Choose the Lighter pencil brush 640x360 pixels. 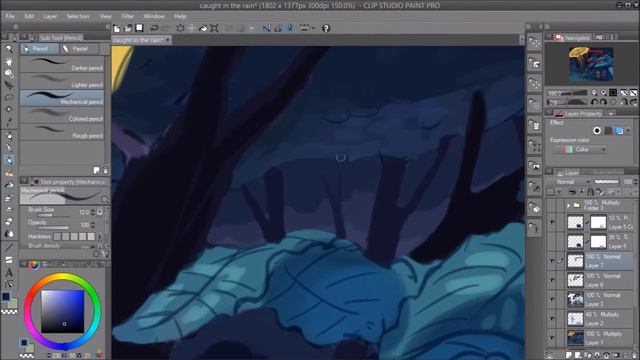[x=62, y=81]
